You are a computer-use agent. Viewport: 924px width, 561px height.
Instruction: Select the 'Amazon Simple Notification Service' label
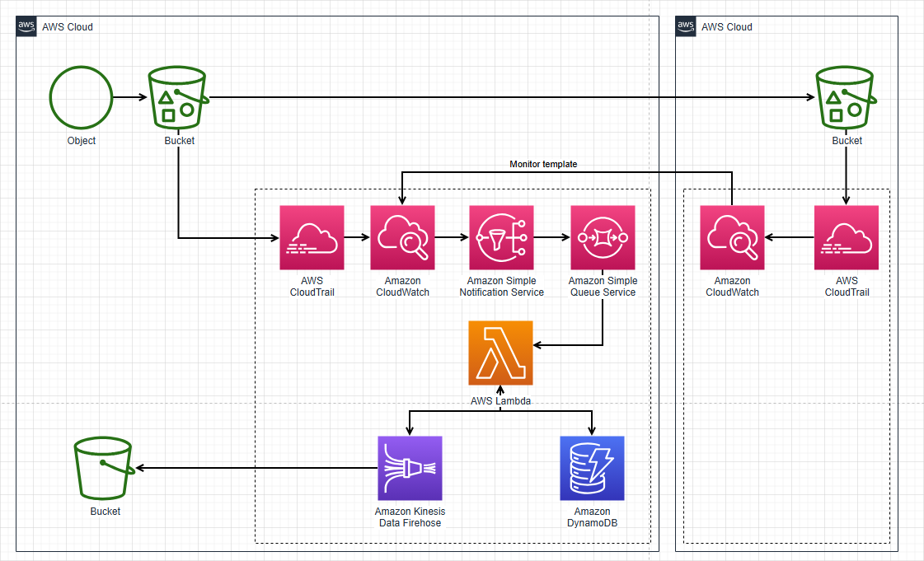pyautogui.click(x=501, y=286)
